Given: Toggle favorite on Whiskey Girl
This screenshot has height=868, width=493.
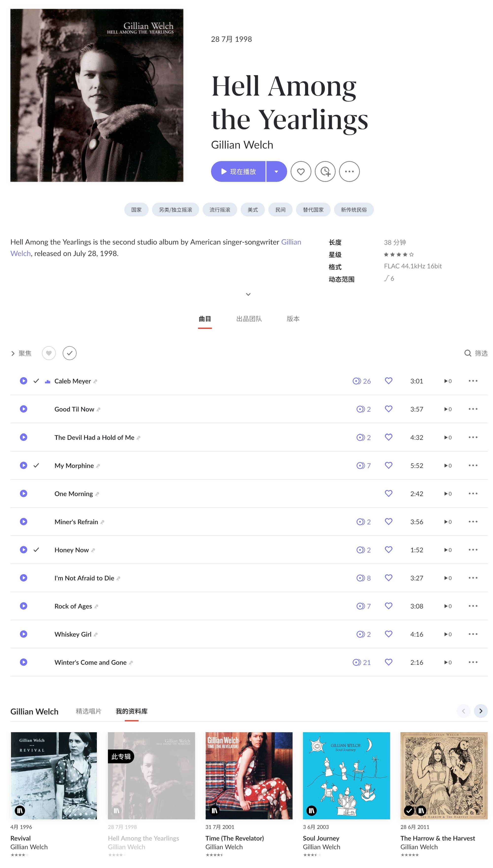Looking at the screenshot, I should point(388,634).
